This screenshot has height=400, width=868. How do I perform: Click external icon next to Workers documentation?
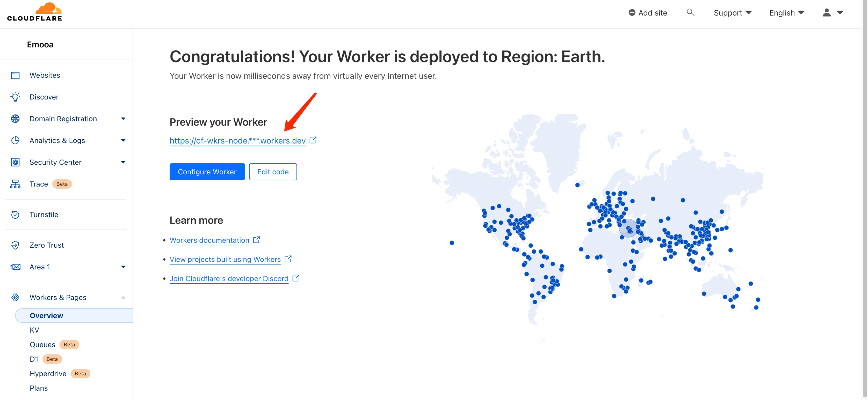256,240
